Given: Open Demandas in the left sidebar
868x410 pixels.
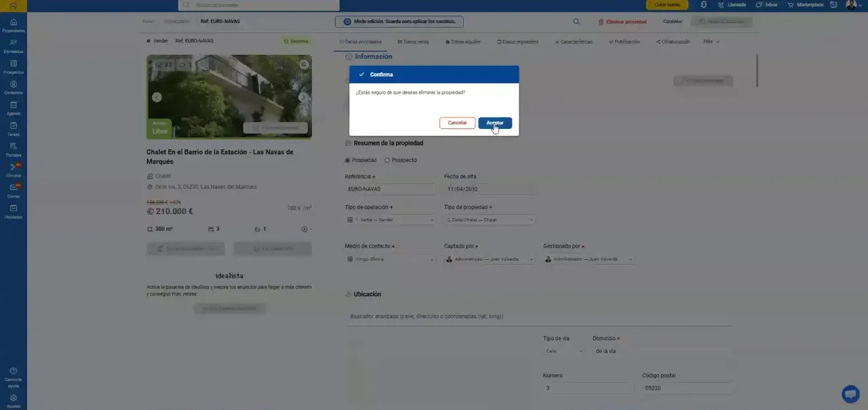Looking at the screenshot, I should [x=14, y=46].
